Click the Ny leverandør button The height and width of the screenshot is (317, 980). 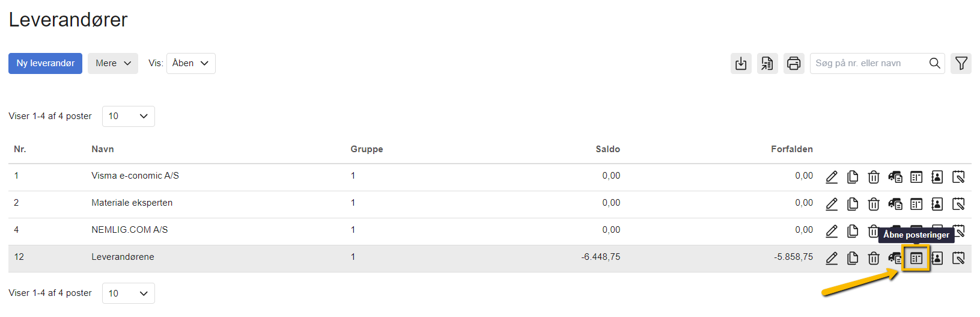click(45, 63)
